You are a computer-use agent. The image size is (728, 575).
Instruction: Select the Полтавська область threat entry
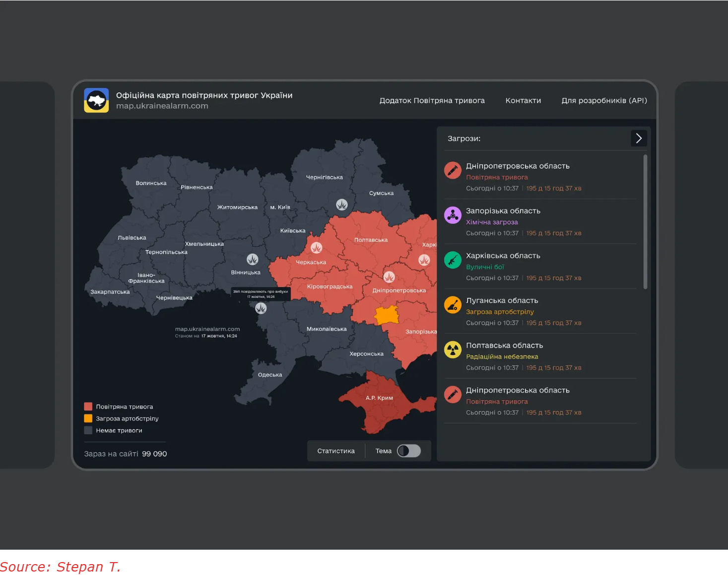click(540, 356)
